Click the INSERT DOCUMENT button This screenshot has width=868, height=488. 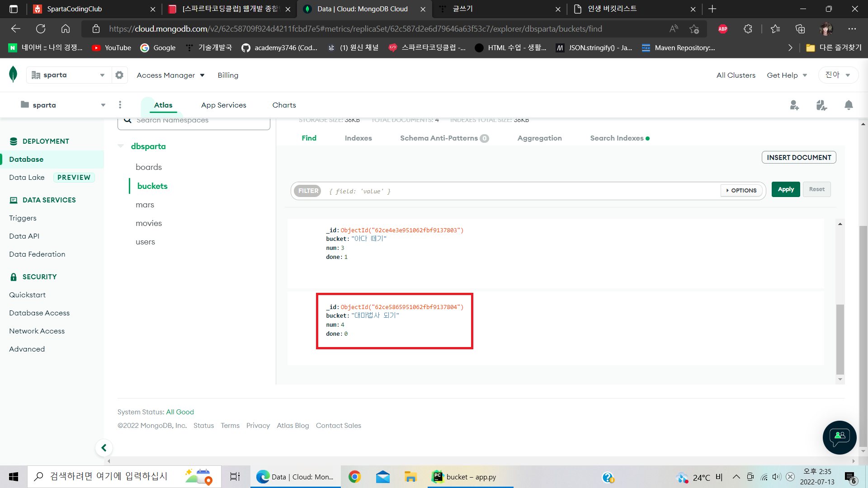click(799, 157)
